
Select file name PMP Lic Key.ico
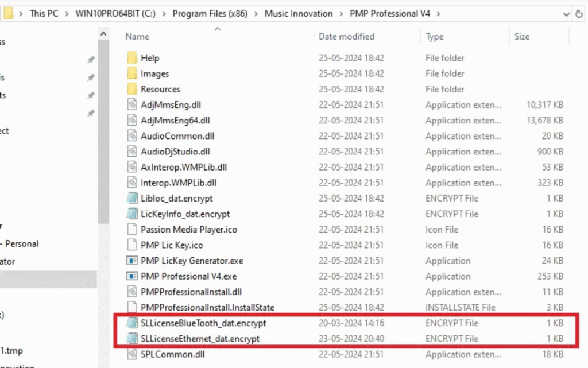tap(172, 245)
